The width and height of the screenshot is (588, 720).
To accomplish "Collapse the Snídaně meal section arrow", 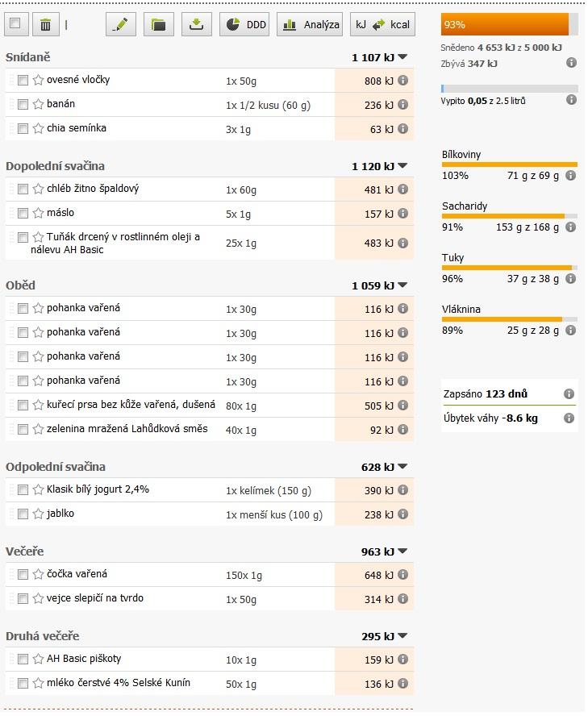I will [x=403, y=57].
